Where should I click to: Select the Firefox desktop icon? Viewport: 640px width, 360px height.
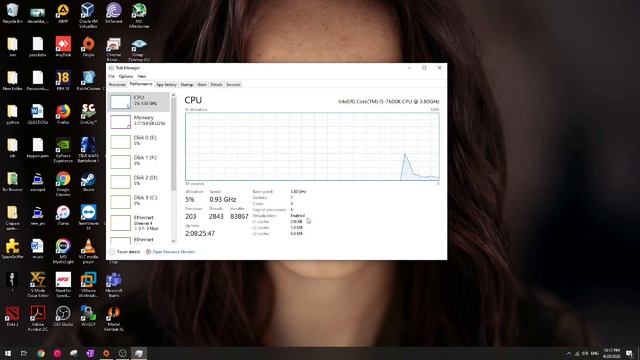[63, 114]
